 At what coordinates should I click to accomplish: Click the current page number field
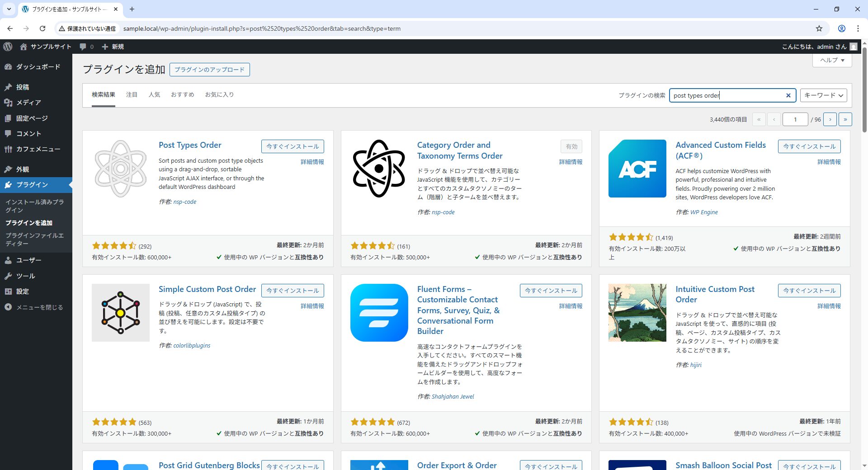[x=795, y=119]
